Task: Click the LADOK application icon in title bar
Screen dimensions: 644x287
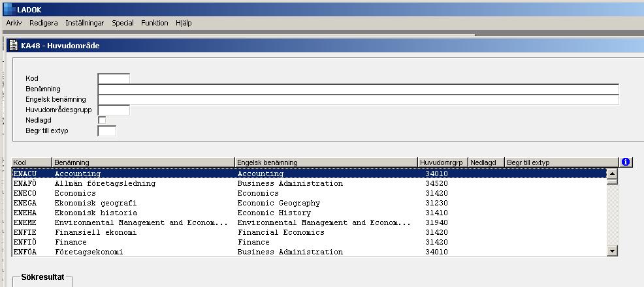Action: click(x=8, y=9)
